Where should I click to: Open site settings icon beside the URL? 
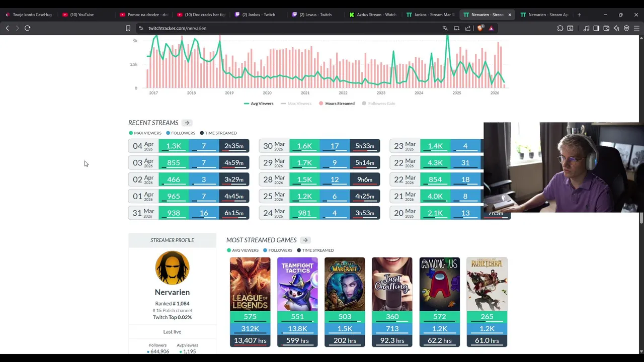click(141, 28)
